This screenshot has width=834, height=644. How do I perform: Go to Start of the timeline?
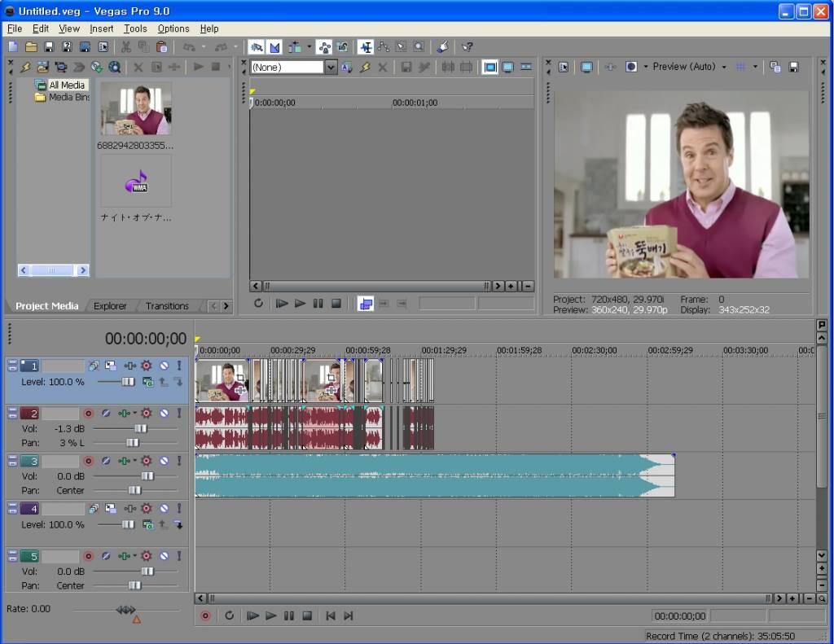[x=331, y=616]
